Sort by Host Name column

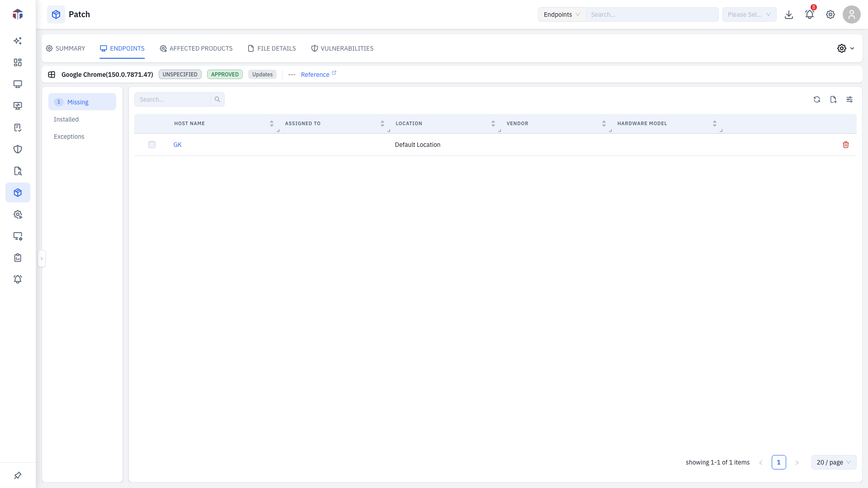click(x=272, y=123)
